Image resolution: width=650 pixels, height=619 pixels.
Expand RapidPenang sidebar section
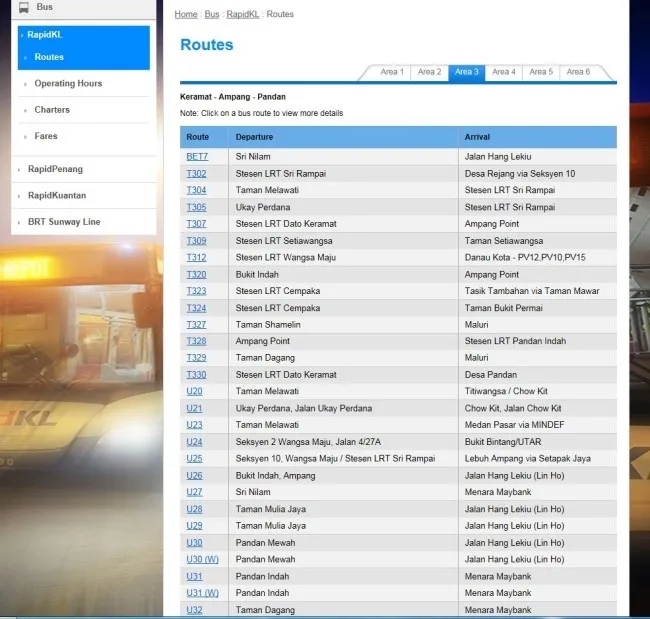[x=56, y=169]
